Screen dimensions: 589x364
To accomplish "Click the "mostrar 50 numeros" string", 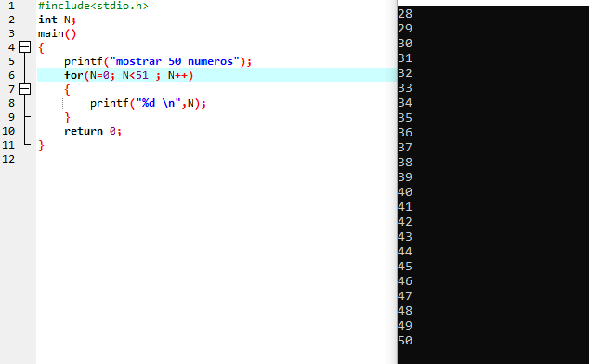I will pos(175,61).
